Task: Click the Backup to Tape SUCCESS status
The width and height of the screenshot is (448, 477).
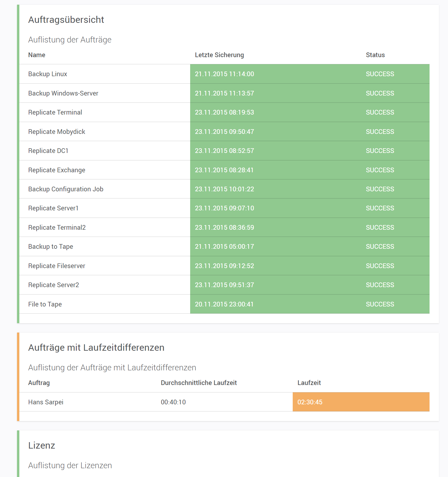Action: click(380, 247)
